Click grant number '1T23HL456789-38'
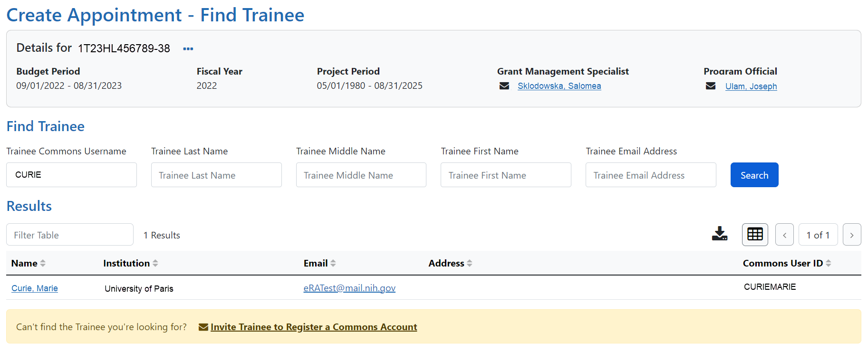Screen dimensions: 868x352 point(124,48)
